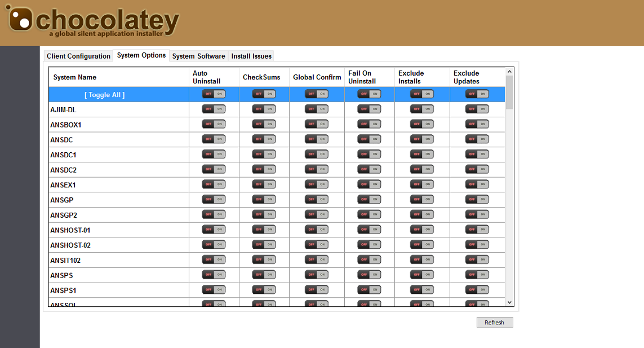
Task: Toggle Global Confirm for ANSIT102
Action: pyautogui.click(x=317, y=259)
